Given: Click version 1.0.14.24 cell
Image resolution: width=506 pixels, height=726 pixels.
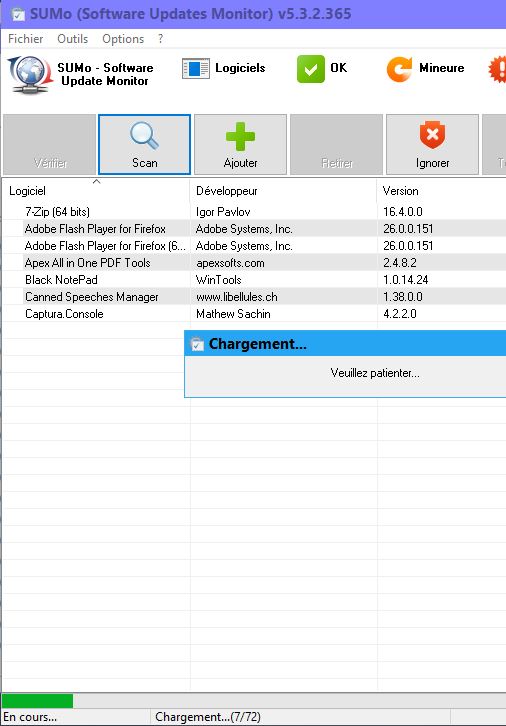Looking at the screenshot, I should click(406, 280).
